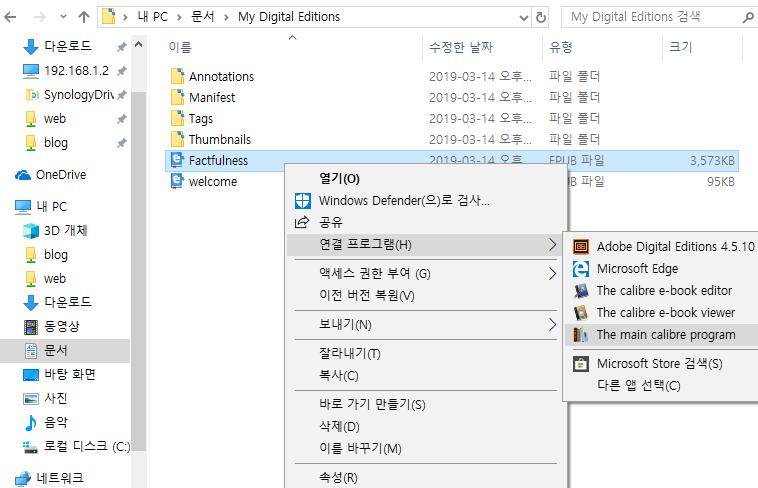The width and height of the screenshot is (758, 488).
Task: Click the OneDrive cloud icon
Action: pos(23,175)
